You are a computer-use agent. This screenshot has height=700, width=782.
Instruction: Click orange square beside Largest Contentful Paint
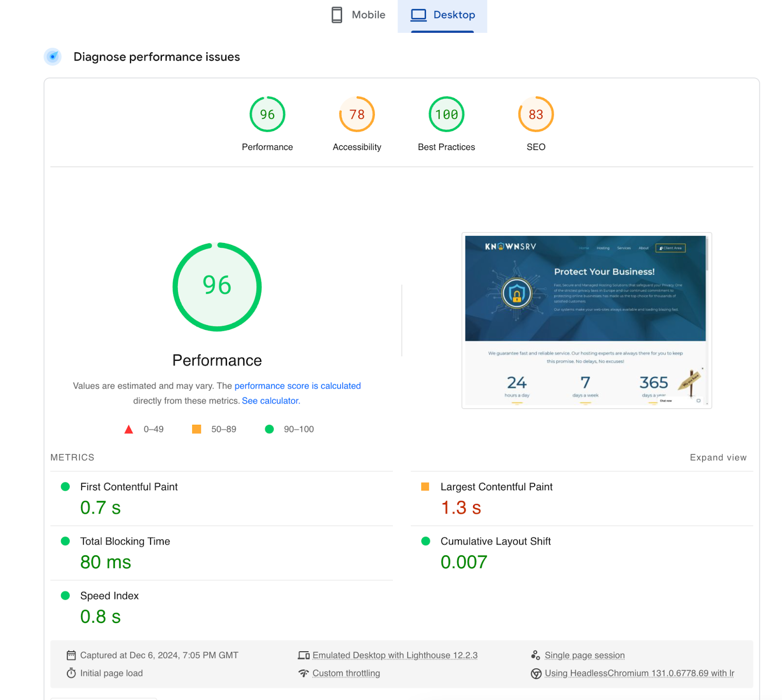point(425,486)
